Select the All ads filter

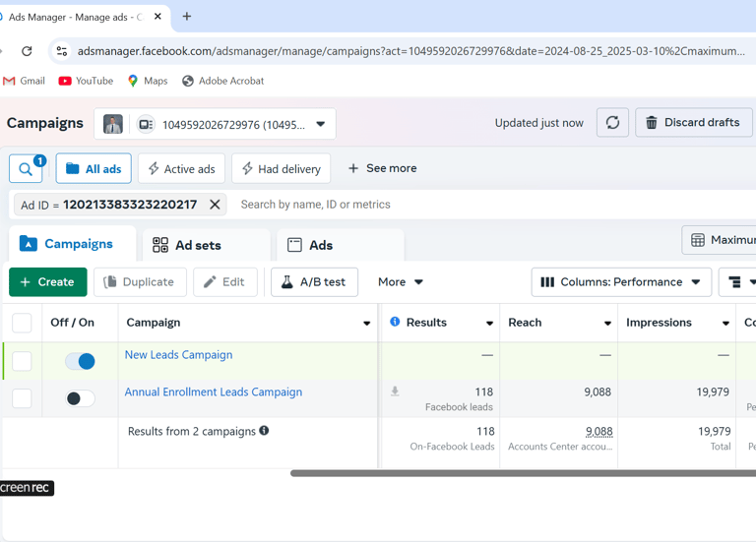[x=94, y=168]
